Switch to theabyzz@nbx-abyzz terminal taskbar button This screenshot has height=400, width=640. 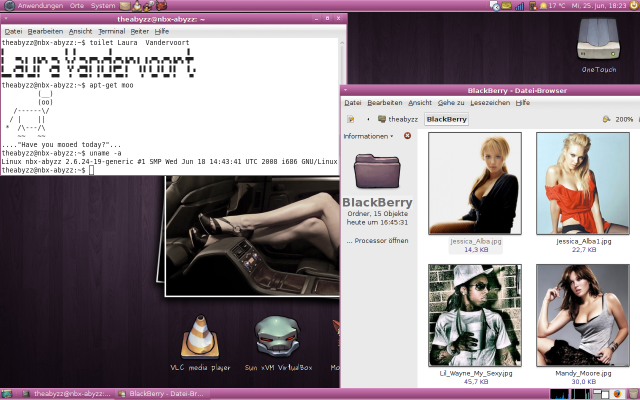[x=66, y=394]
